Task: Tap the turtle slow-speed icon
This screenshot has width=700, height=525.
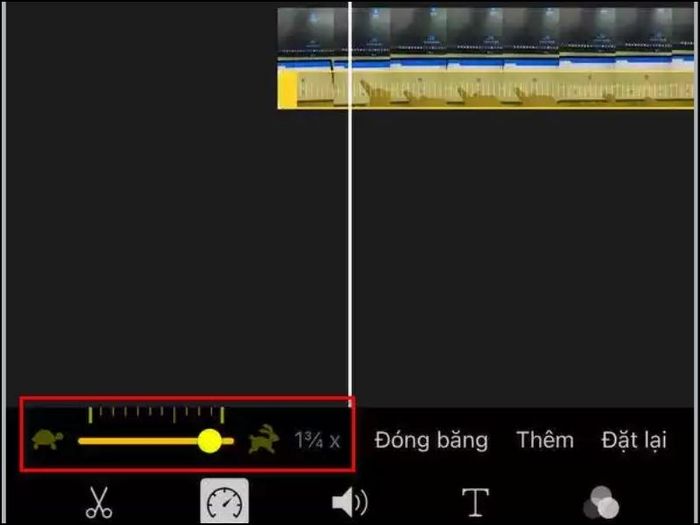Action: [47, 439]
